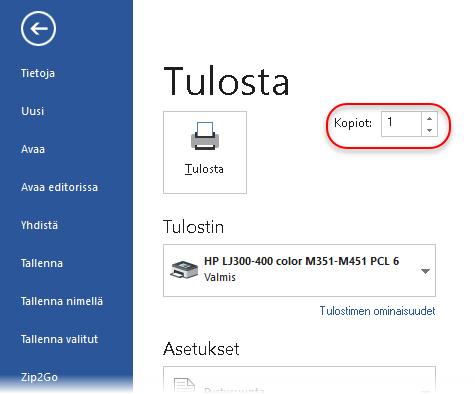This screenshot has width=475, height=394.
Task: Click the Tulostin section heading
Action: pos(193,227)
